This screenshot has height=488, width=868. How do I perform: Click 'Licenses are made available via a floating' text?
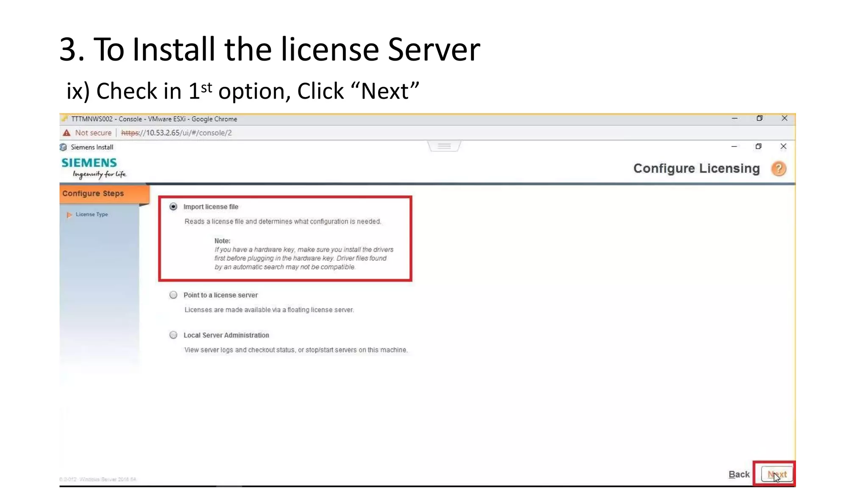coord(269,310)
